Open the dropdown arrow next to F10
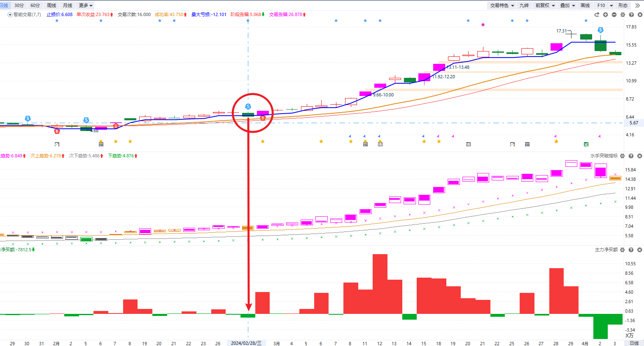The image size is (644, 346). pyautogui.click(x=611, y=5)
